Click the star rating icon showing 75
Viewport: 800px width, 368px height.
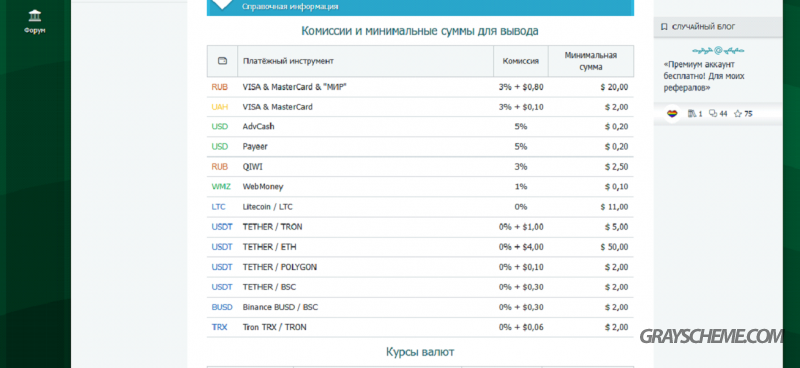point(737,114)
